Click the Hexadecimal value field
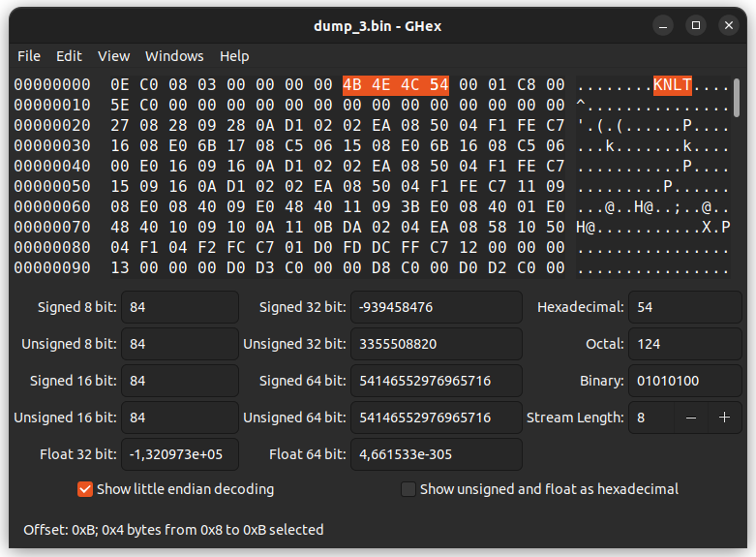This screenshot has width=756, height=557. point(686,307)
